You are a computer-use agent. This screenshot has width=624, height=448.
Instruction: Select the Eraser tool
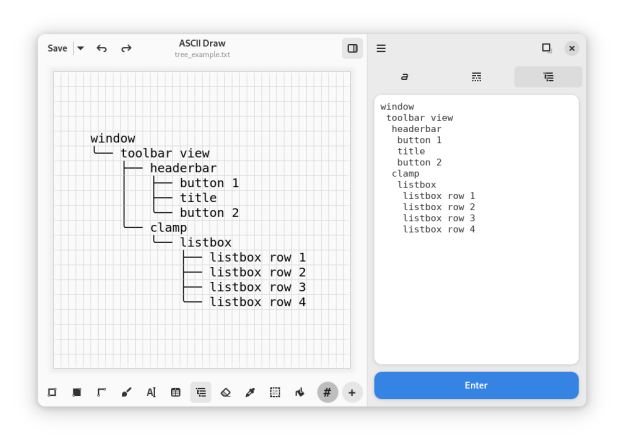tap(225, 393)
